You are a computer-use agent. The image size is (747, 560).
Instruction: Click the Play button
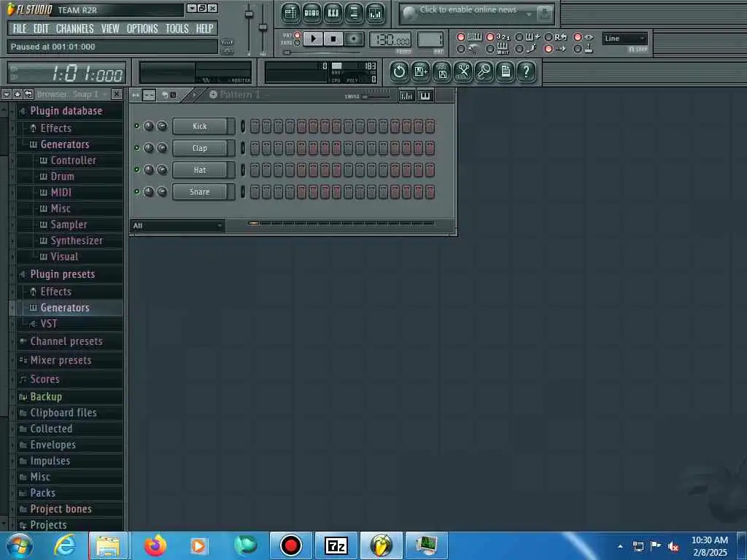click(x=313, y=39)
